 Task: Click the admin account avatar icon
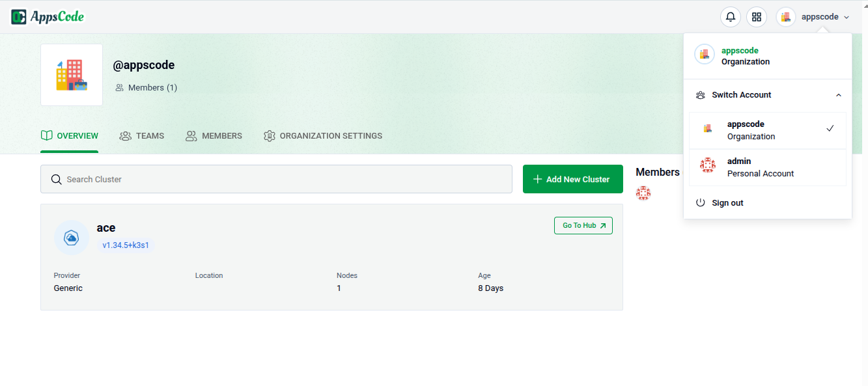coord(708,166)
